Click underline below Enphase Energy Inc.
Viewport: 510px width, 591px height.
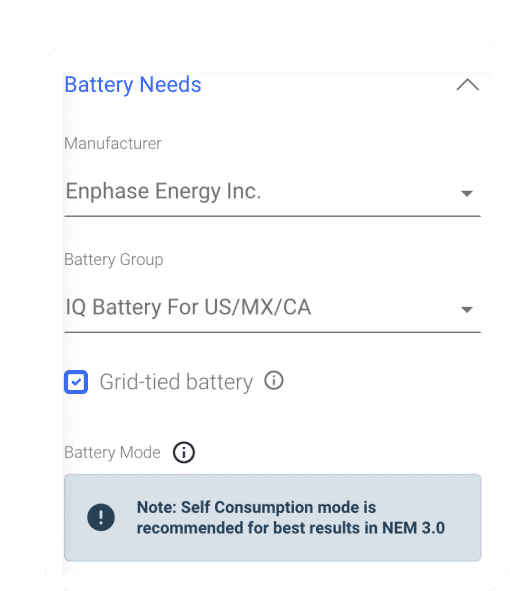coord(273,216)
